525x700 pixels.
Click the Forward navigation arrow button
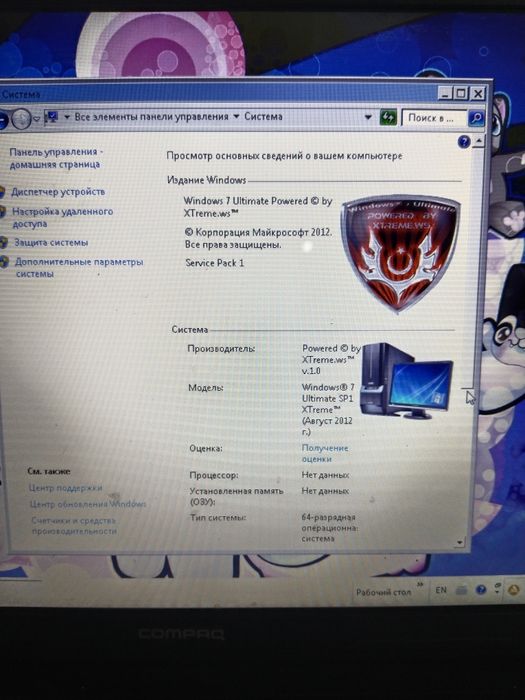pos(21,119)
